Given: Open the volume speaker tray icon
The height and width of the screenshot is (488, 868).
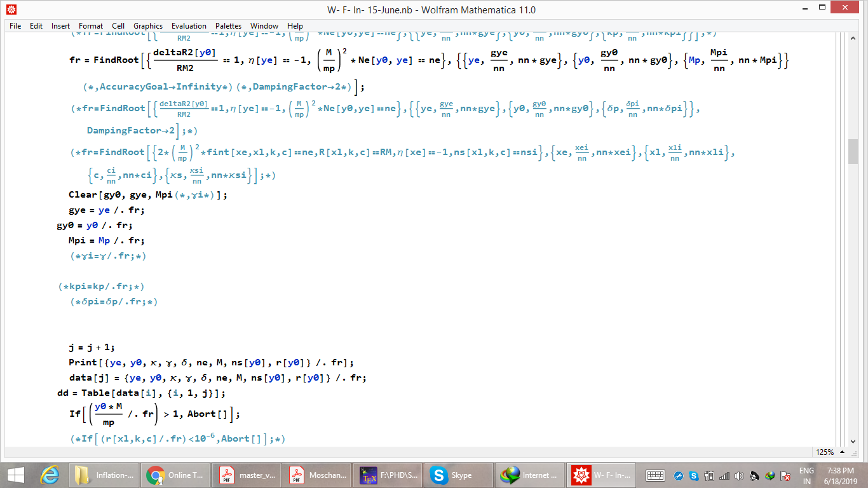Looking at the screenshot, I should point(739,475).
